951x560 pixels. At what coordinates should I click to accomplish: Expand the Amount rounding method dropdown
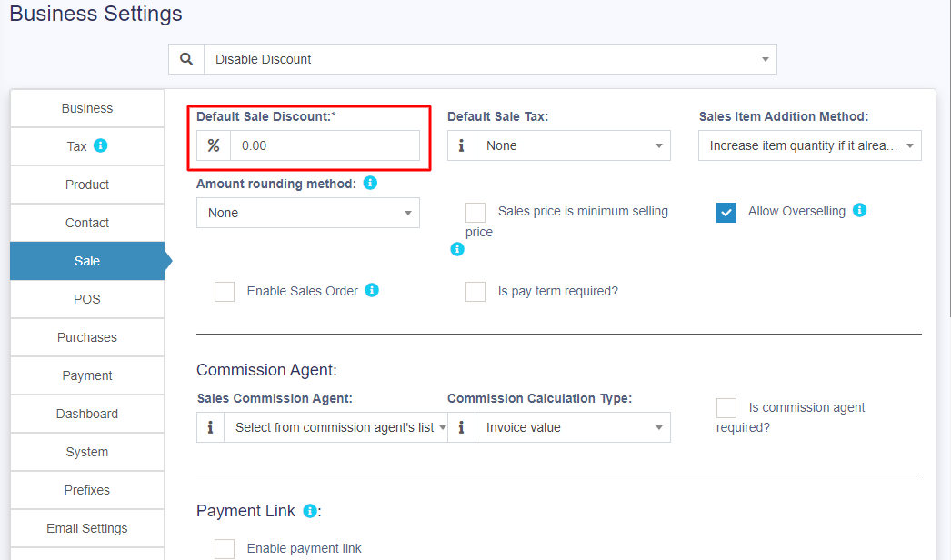(308, 213)
